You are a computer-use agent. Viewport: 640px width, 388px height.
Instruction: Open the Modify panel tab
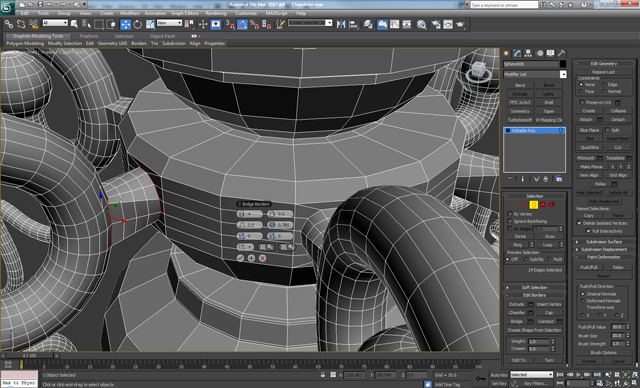[x=517, y=53]
